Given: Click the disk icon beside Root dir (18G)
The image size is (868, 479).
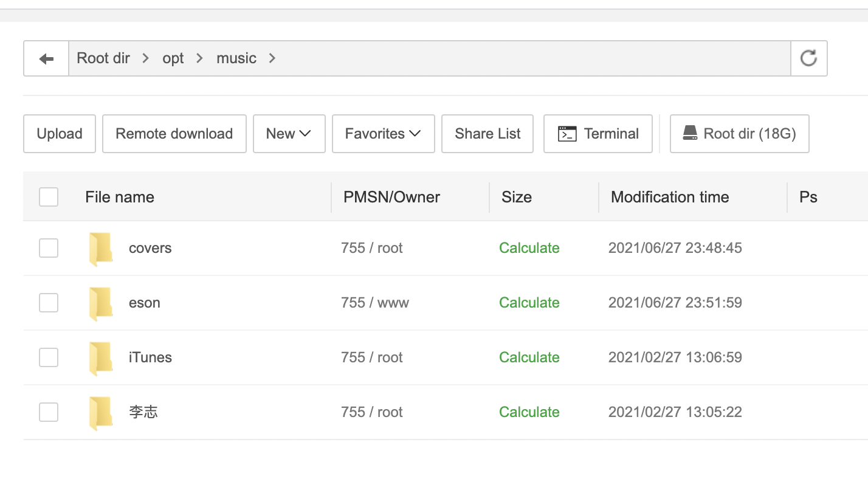Looking at the screenshot, I should pos(690,133).
